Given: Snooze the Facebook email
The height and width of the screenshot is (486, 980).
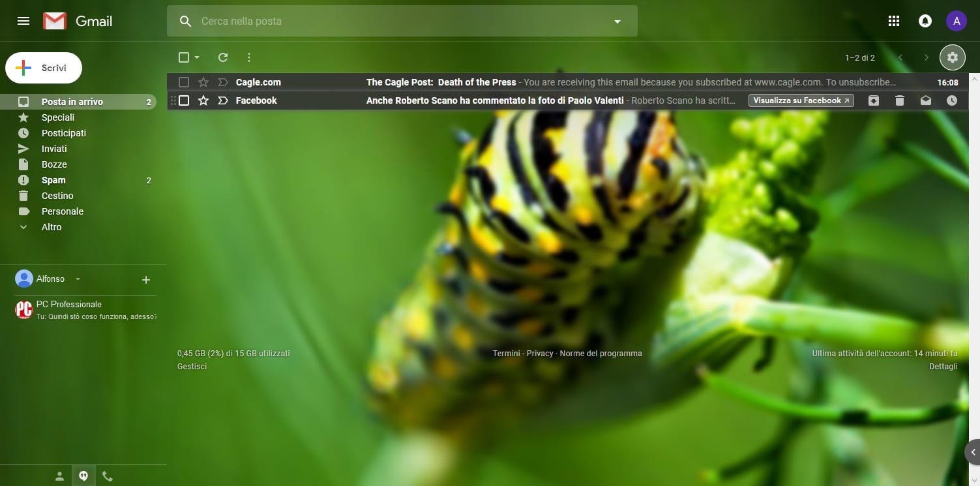Looking at the screenshot, I should point(952,100).
